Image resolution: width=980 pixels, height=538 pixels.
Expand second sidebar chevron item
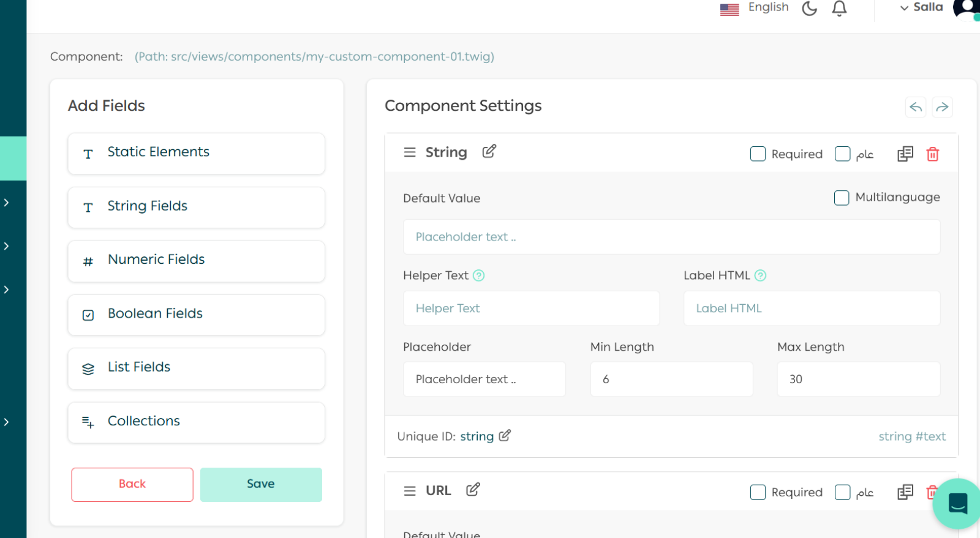pos(6,246)
